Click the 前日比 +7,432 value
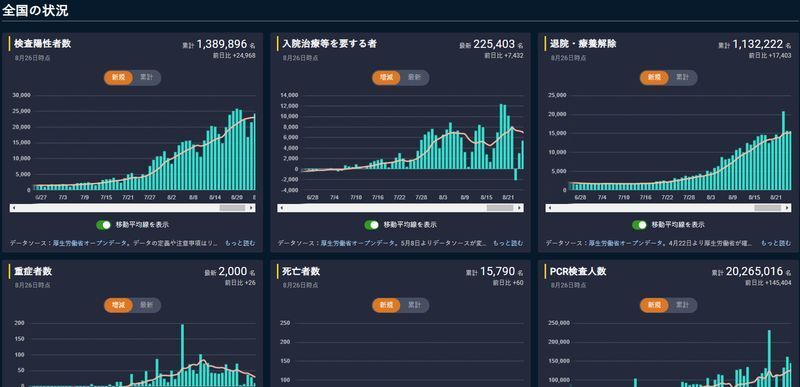This screenshot has width=800, height=387. point(504,56)
